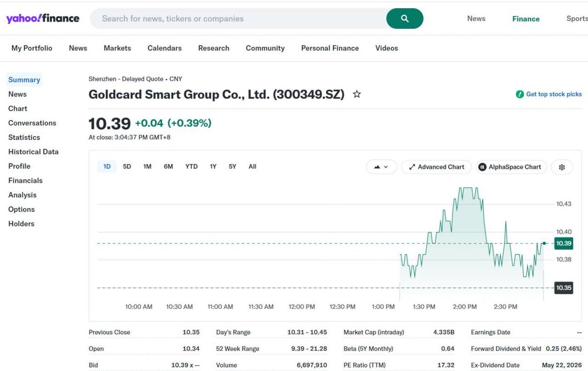
Task: Open Holders in the left sidebar
Action: click(22, 224)
